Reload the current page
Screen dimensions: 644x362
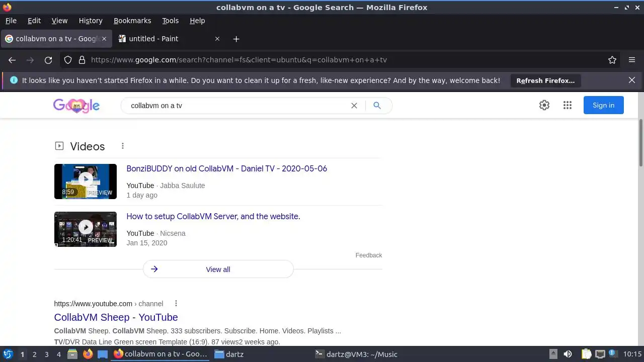coord(48,60)
